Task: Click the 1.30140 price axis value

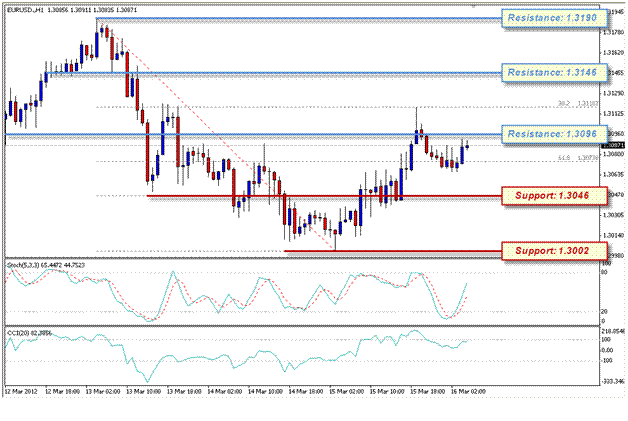Action: (x=614, y=236)
